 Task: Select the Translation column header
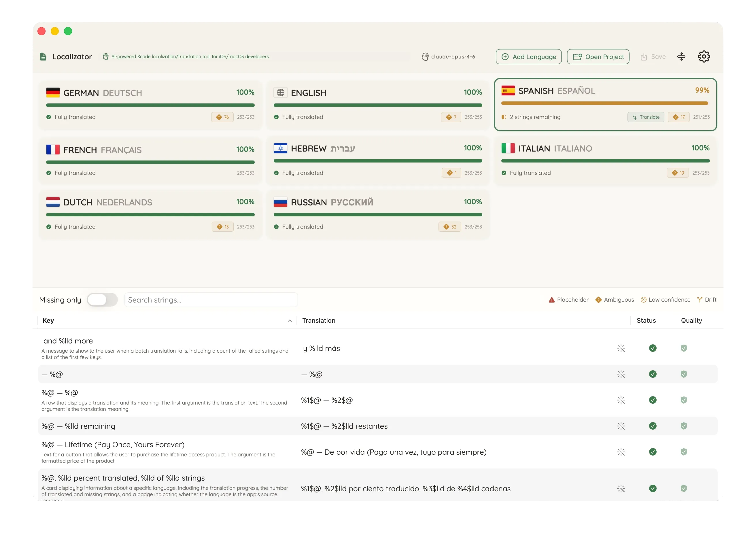coord(319,320)
